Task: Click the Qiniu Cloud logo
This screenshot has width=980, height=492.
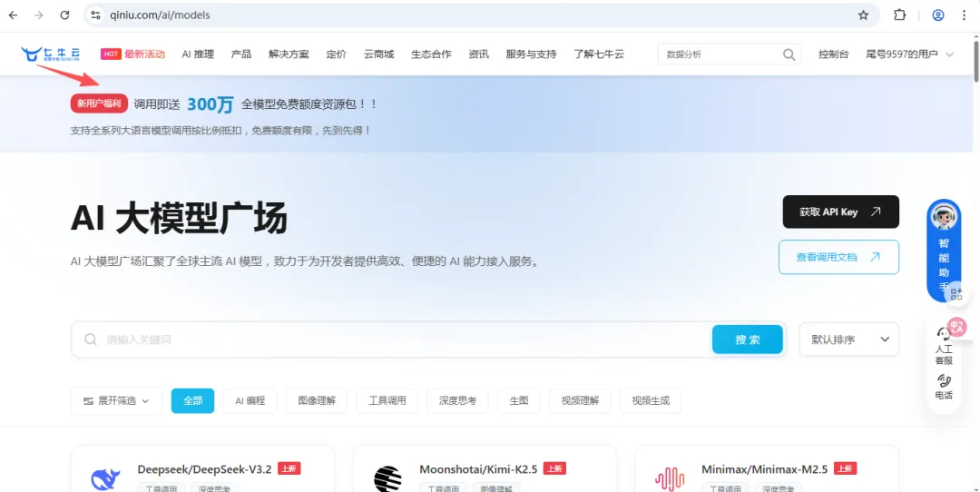Action: (x=50, y=54)
